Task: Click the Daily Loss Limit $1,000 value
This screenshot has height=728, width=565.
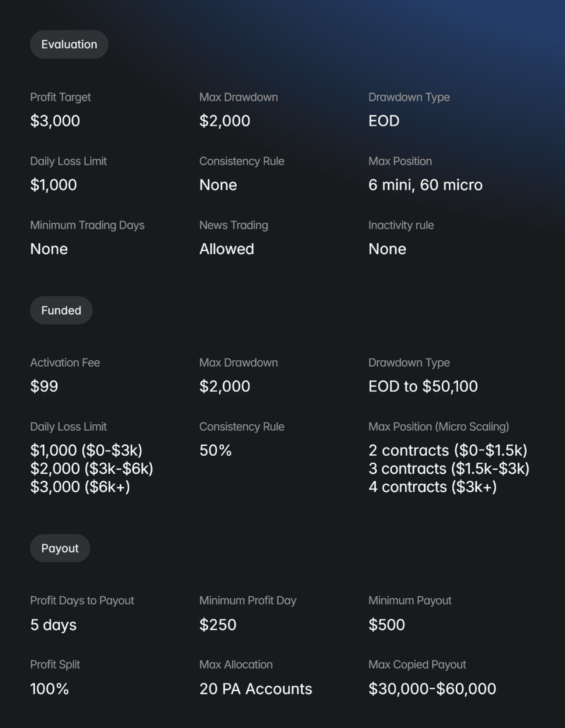Action: [53, 185]
